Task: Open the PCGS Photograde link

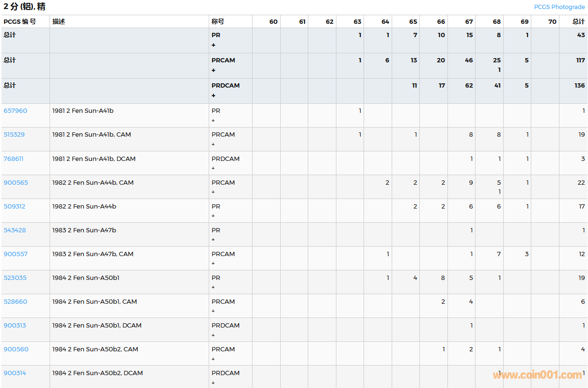Action: [559, 7]
